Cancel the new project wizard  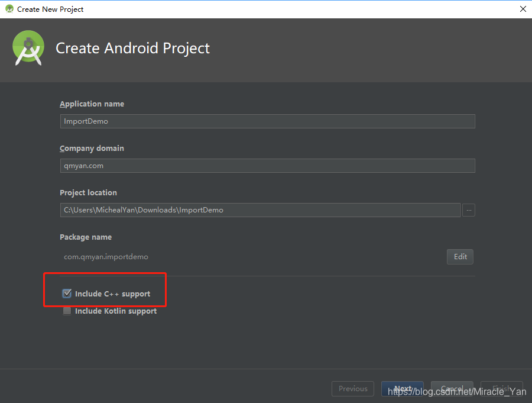point(452,388)
